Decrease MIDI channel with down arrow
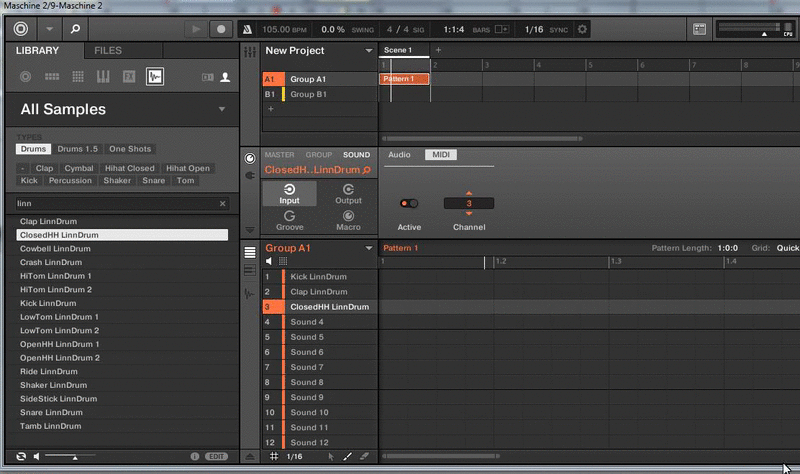The height and width of the screenshot is (474, 800). pos(469,213)
